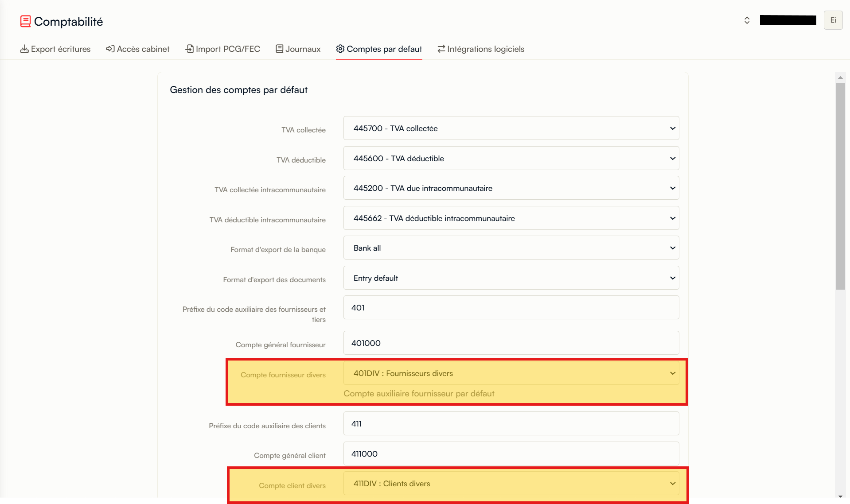Open the Ei user avatar menu
This screenshot has height=504, width=850.
coord(833,20)
